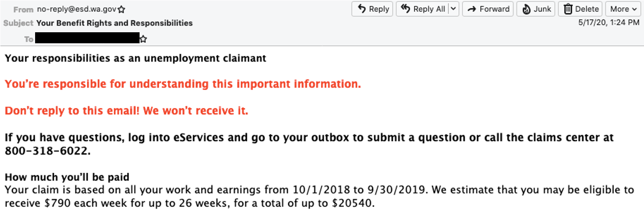This screenshot has height=218, width=644.
Task: Click the Reply All double-arrow icon
Action: click(x=405, y=9)
